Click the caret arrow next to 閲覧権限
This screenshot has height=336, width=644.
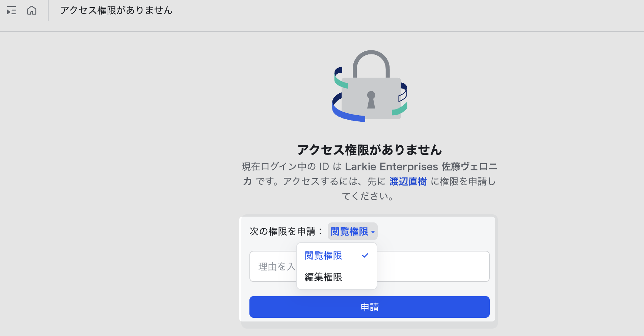click(x=373, y=232)
